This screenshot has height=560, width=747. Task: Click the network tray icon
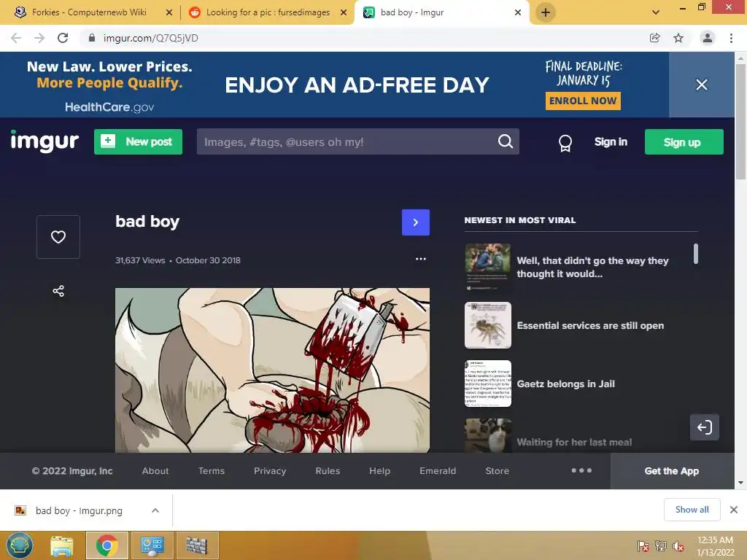(661, 546)
